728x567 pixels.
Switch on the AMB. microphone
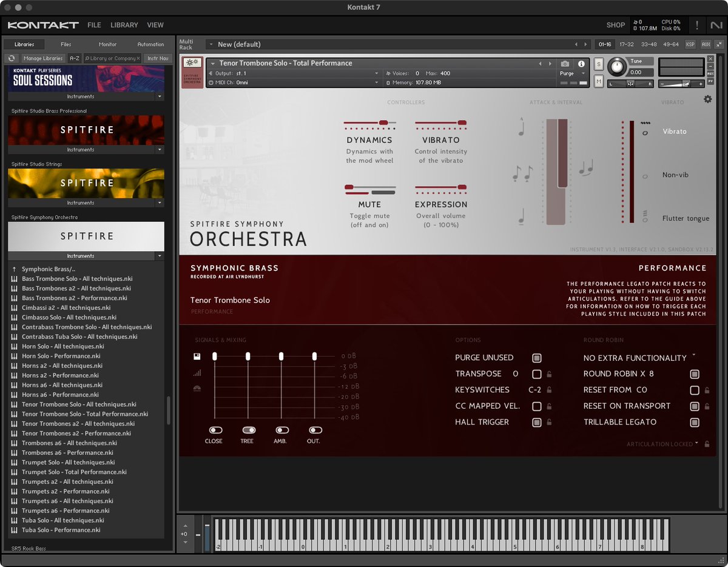[281, 430]
